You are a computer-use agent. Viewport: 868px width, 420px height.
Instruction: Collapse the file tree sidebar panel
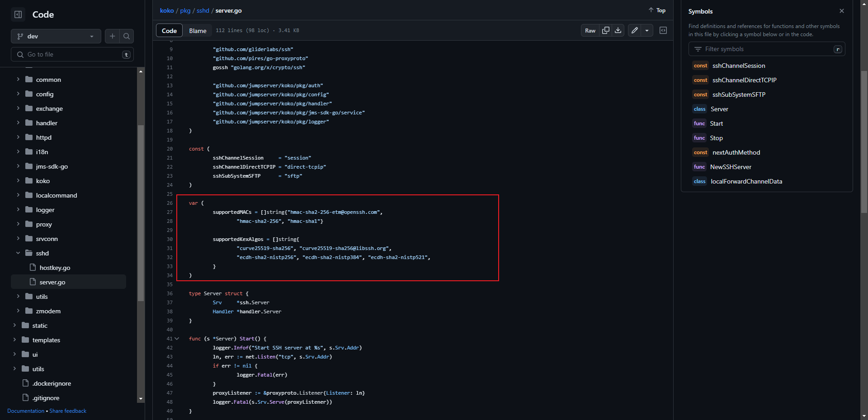click(x=17, y=14)
